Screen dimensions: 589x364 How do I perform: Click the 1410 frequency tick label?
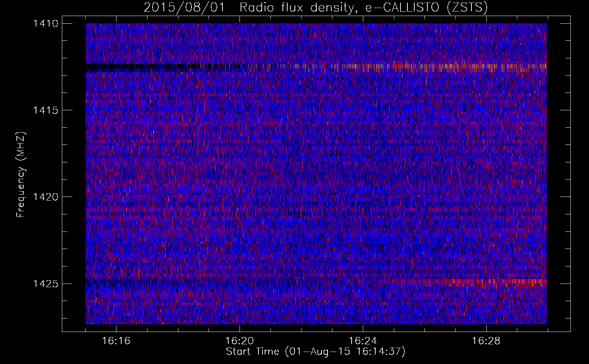tap(46, 24)
